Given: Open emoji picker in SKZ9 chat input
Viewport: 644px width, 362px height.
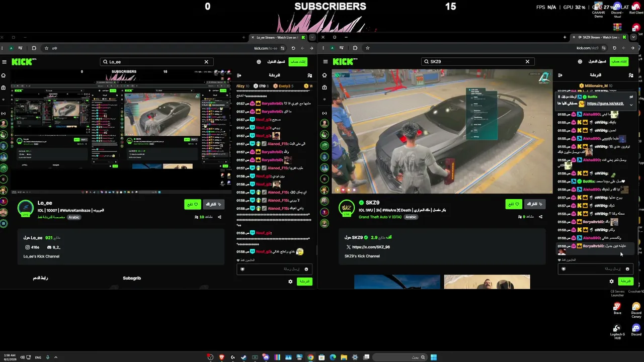Looking at the screenshot, I should point(627,269).
